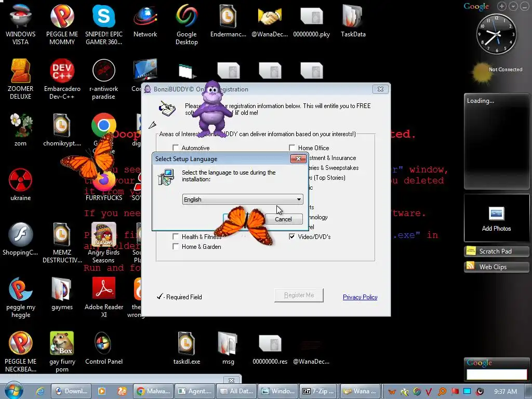This screenshot has height=399, width=532.
Task: Switch to the Malwa... Chrome taskbar item
Action: (153, 391)
